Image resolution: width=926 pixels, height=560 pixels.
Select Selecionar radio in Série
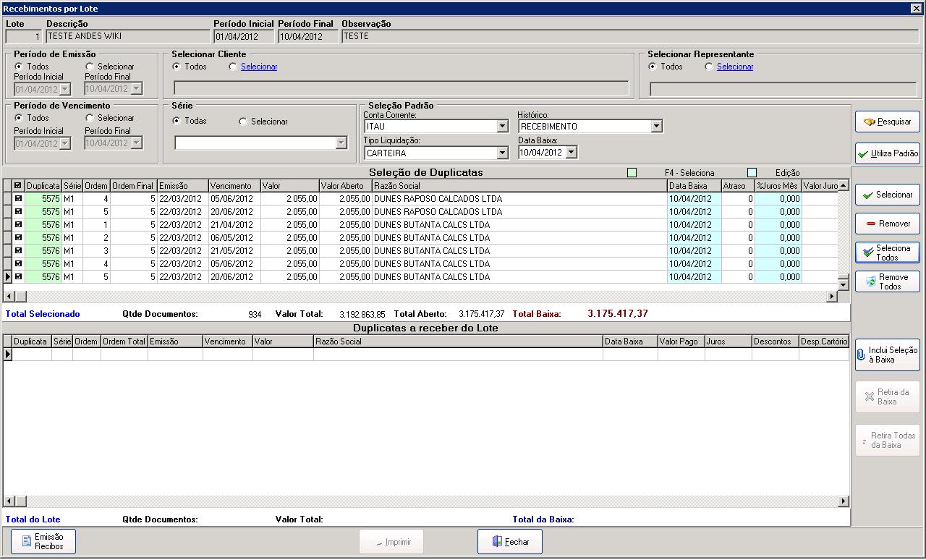point(243,122)
